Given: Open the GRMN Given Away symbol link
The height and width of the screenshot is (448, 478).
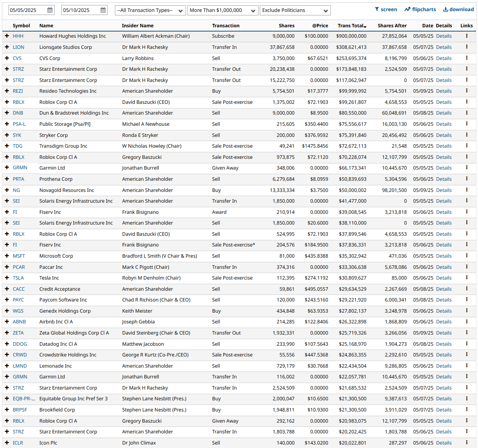Looking at the screenshot, I should [x=20, y=168].
